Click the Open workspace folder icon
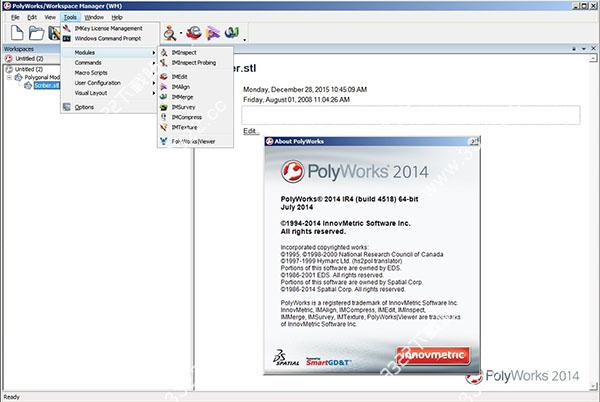The height and width of the screenshot is (402, 600). coord(36,33)
